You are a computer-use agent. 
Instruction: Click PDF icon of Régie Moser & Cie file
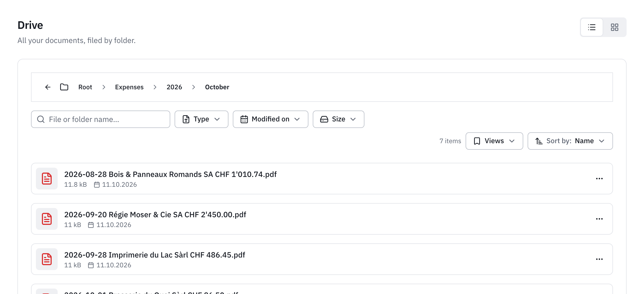47,219
